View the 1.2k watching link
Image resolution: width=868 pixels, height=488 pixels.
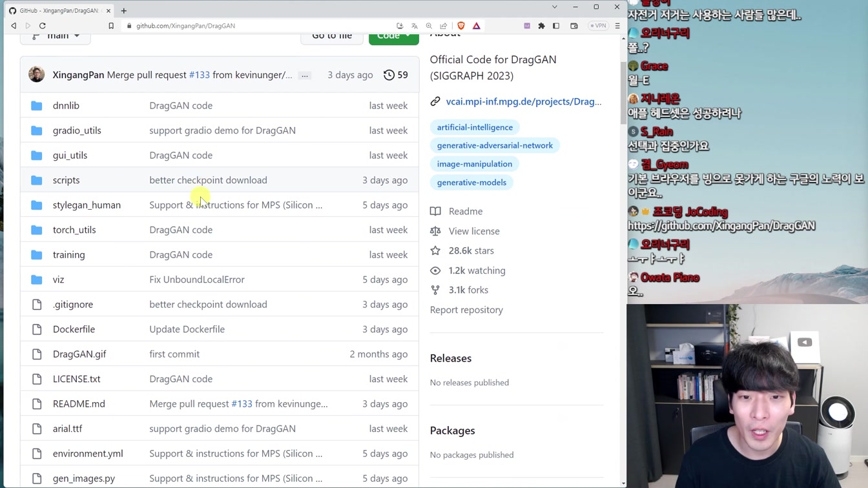(477, 270)
